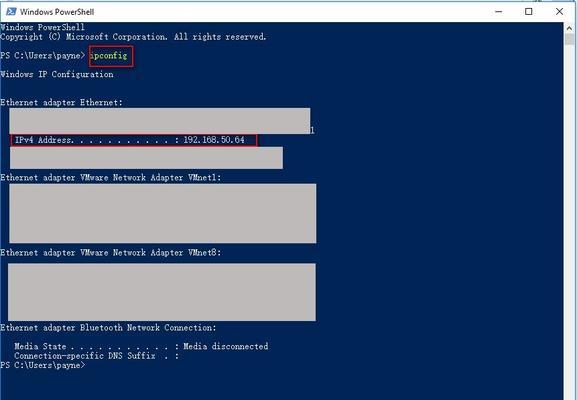Maximize the Windows PowerShell window

coord(528,12)
